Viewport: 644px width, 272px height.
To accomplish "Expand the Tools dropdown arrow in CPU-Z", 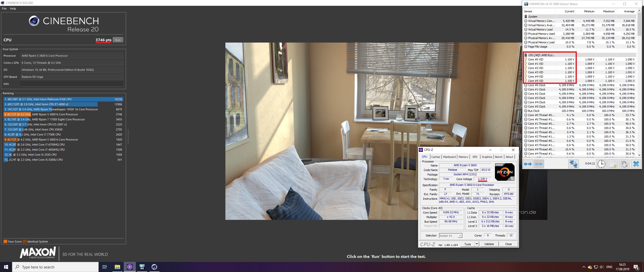I will click(476, 244).
